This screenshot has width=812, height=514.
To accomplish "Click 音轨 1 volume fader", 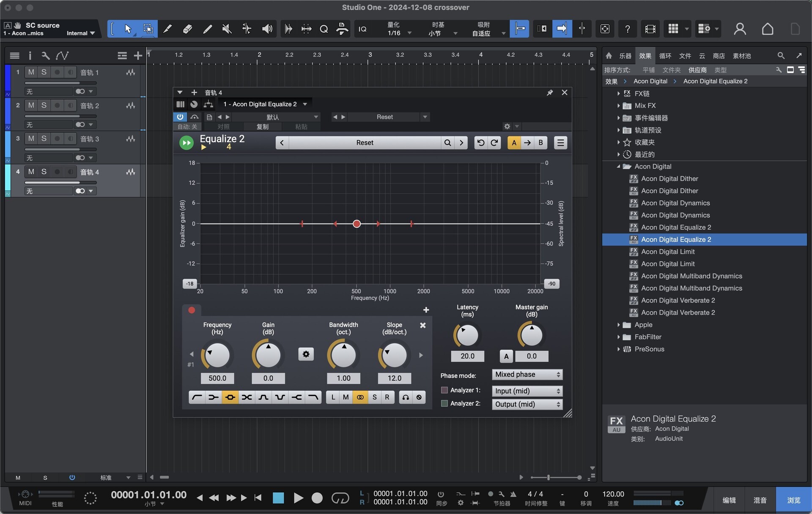I will point(61,83).
